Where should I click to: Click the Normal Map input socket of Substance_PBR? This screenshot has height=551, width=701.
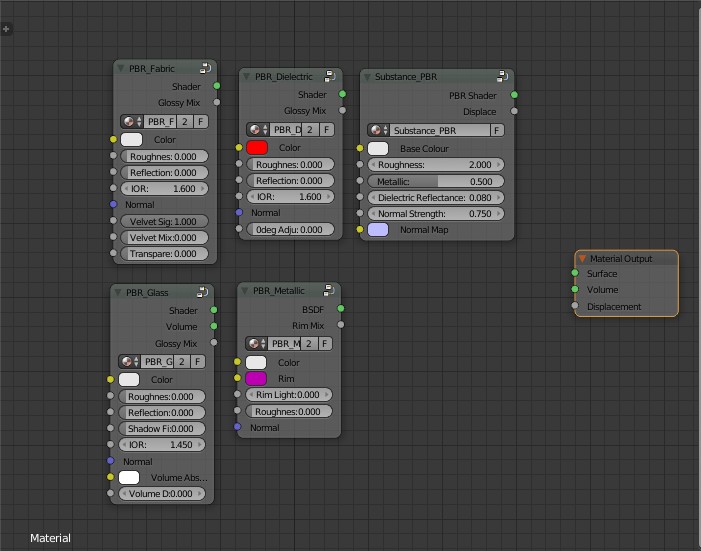tap(360, 229)
